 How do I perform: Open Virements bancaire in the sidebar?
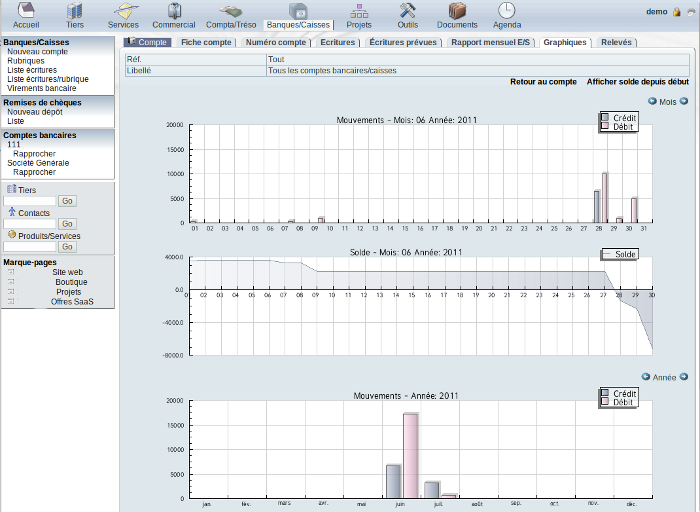(41, 88)
